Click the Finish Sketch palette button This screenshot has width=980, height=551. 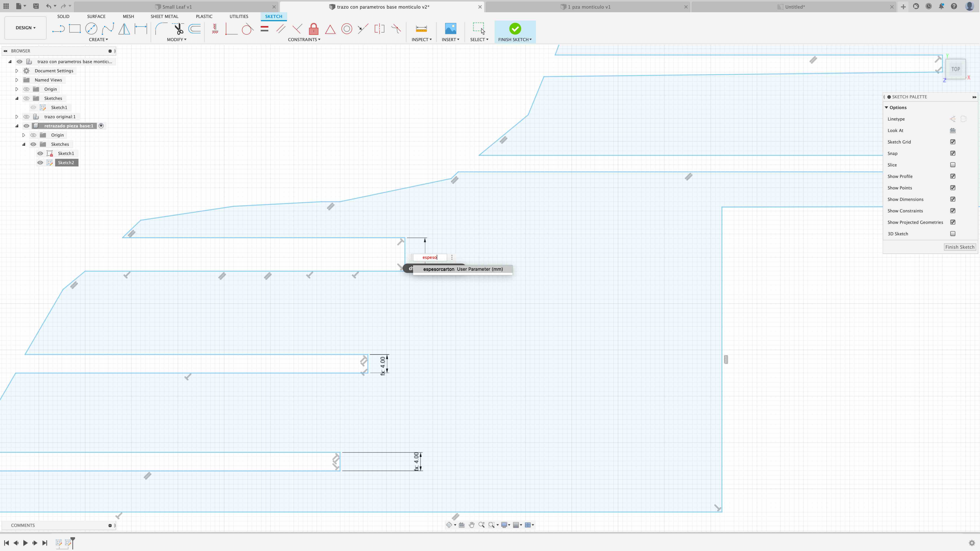point(960,247)
